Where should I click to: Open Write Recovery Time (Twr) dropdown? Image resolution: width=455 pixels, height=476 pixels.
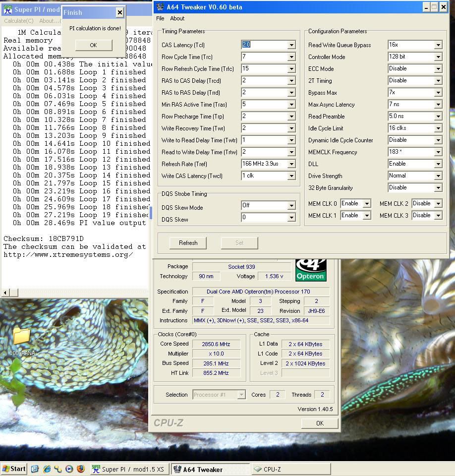click(292, 128)
